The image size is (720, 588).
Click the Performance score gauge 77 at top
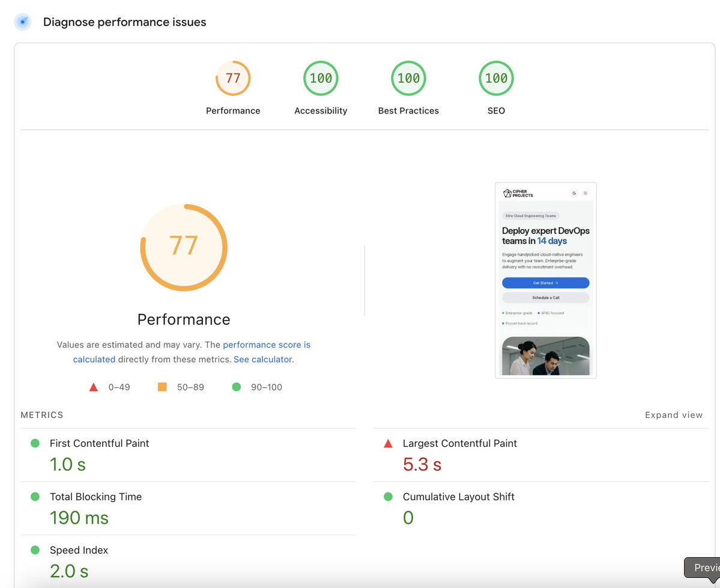tap(233, 78)
